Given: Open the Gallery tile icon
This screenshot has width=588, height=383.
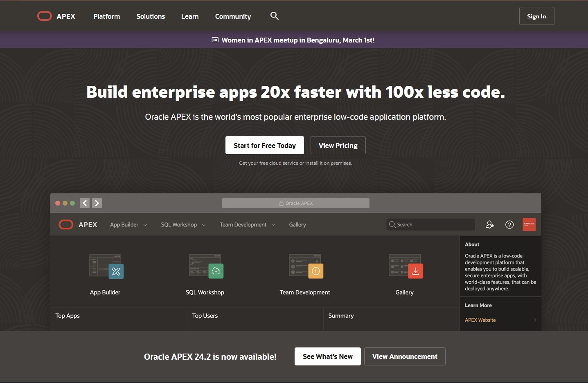Looking at the screenshot, I should [406, 267].
